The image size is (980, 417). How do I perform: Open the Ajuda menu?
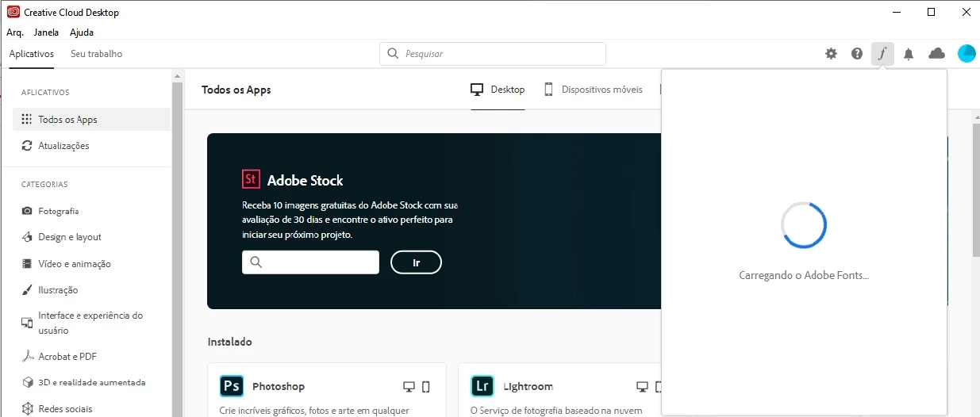coord(82,33)
